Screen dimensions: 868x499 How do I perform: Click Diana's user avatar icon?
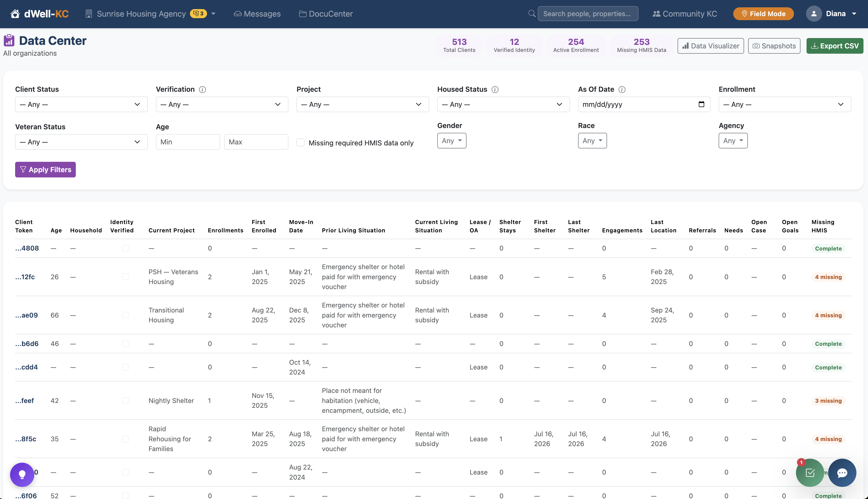[814, 14]
